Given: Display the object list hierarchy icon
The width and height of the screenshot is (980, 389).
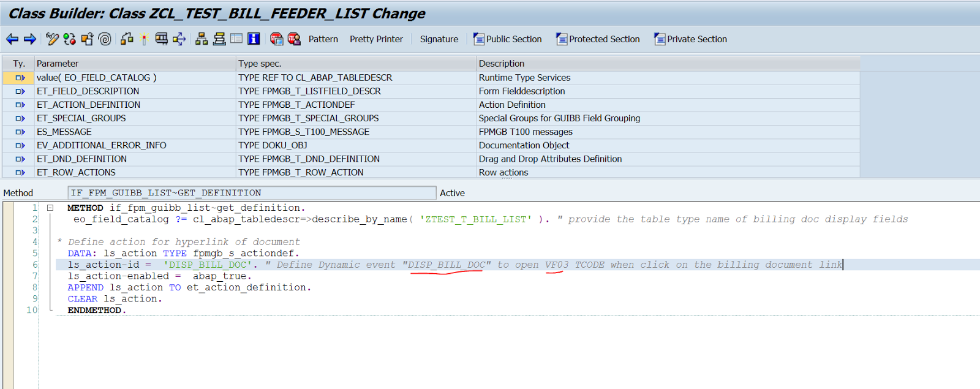Looking at the screenshot, I should pyautogui.click(x=202, y=39).
